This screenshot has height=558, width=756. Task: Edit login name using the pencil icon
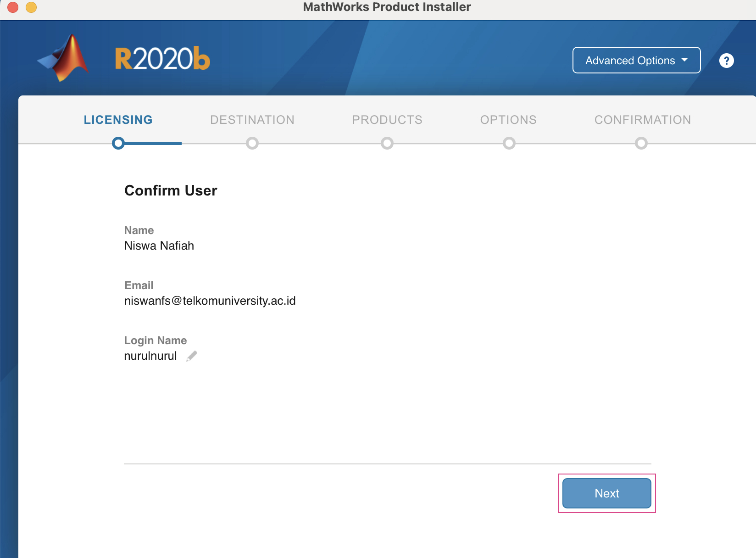coord(192,356)
